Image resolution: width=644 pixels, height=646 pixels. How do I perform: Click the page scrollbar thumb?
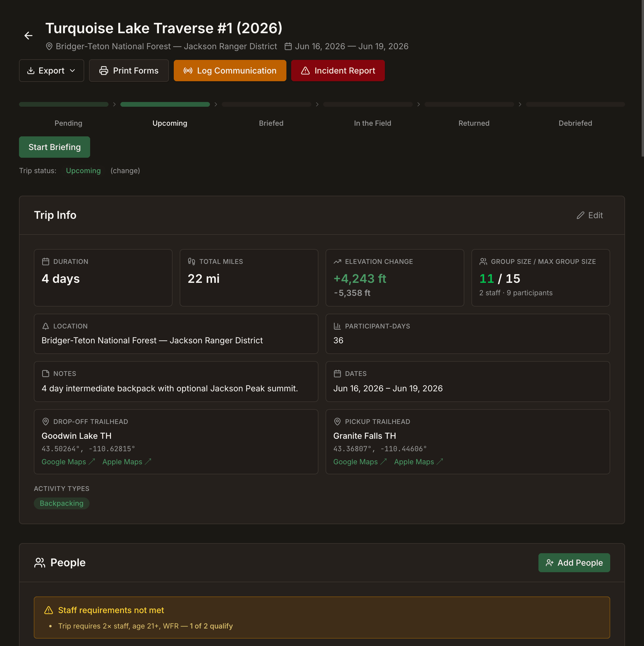click(642, 78)
